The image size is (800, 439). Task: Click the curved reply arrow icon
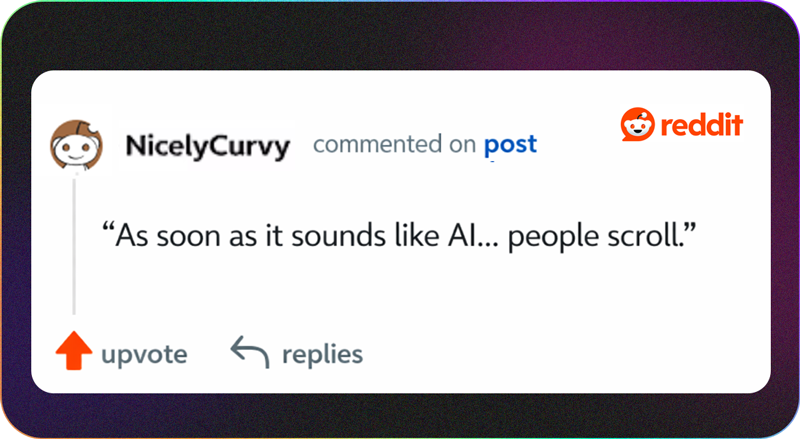(249, 352)
